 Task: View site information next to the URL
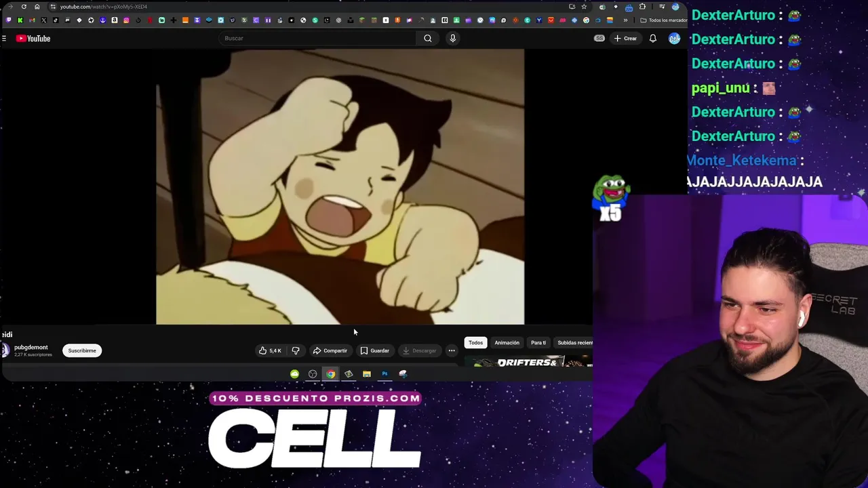53,7
